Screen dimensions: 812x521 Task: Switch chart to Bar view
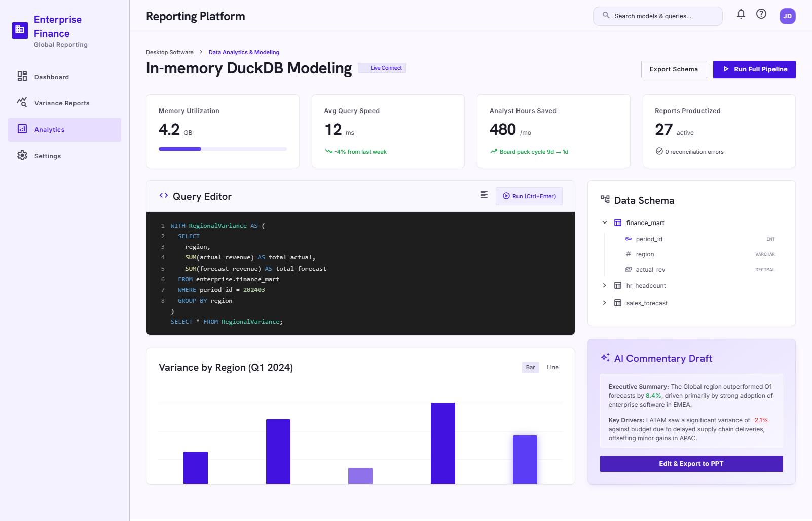point(531,367)
